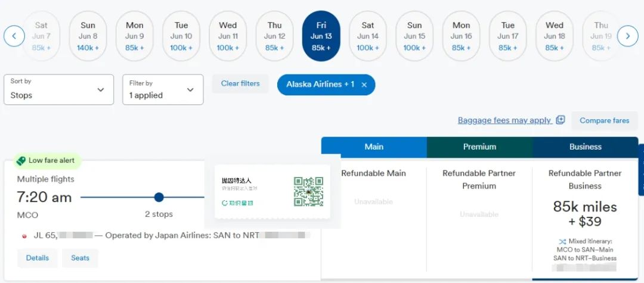The width and height of the screenshot is (644, 283).
Task: Open the Filter by dropdown
Action: [x=163, y=89]
